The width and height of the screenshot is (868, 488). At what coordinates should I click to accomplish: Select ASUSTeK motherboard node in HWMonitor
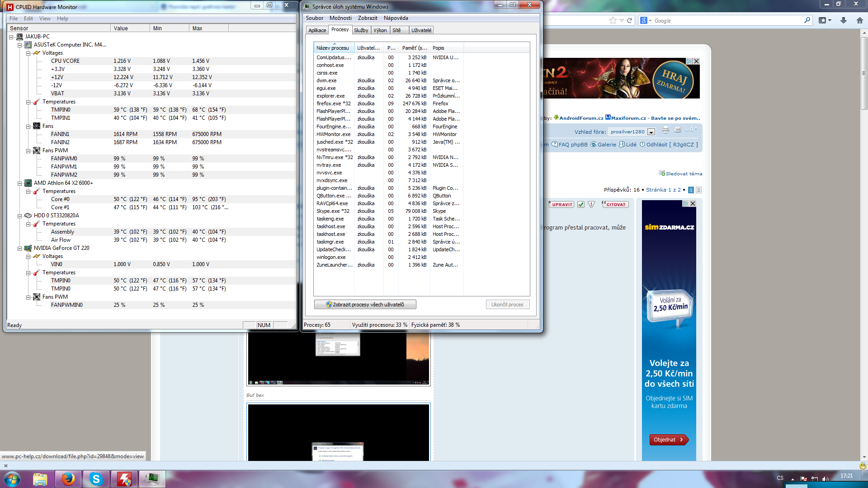pos(70,45)
